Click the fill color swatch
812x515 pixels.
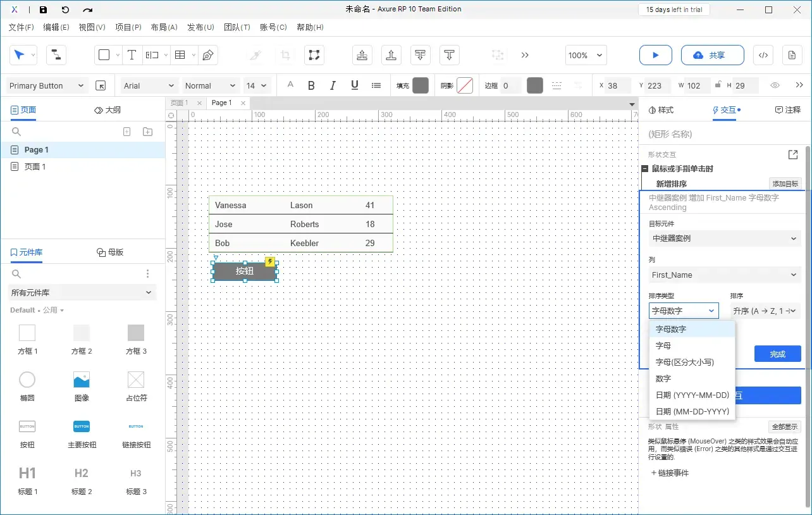(421, 85)
